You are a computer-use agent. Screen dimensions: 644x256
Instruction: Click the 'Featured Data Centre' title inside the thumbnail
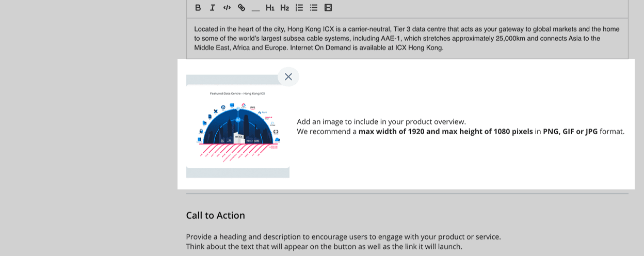click(x=237, y=93)
